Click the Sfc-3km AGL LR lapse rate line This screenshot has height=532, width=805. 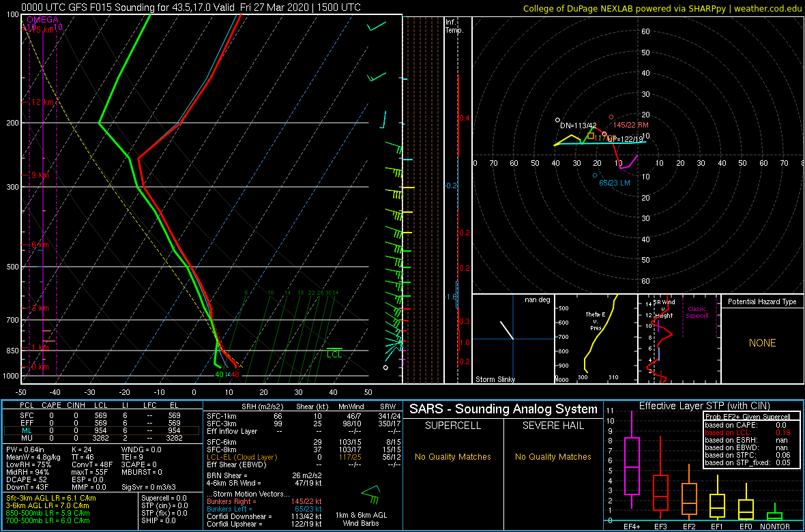click(50, 498)
